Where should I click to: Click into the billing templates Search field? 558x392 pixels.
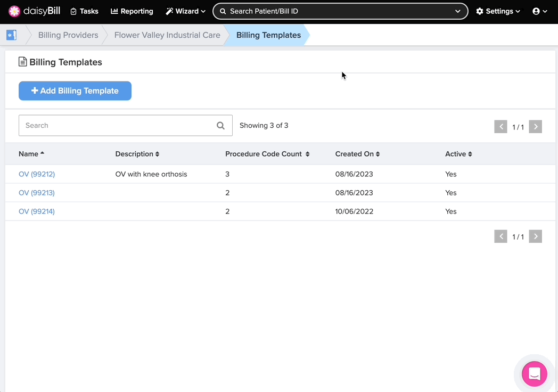(x=117, y=126)
